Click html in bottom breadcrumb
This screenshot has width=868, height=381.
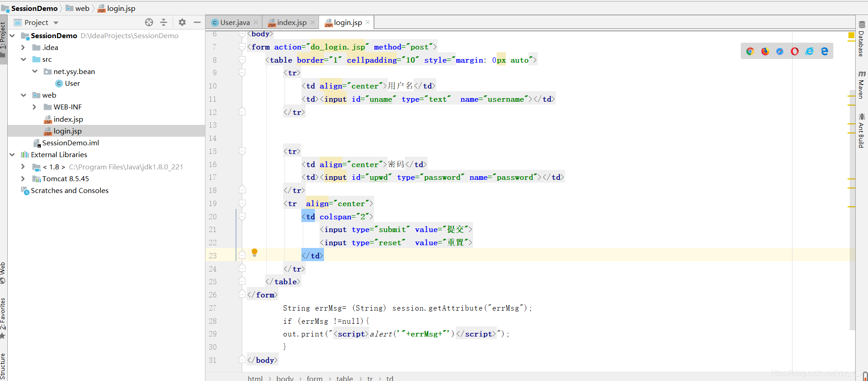255,378
